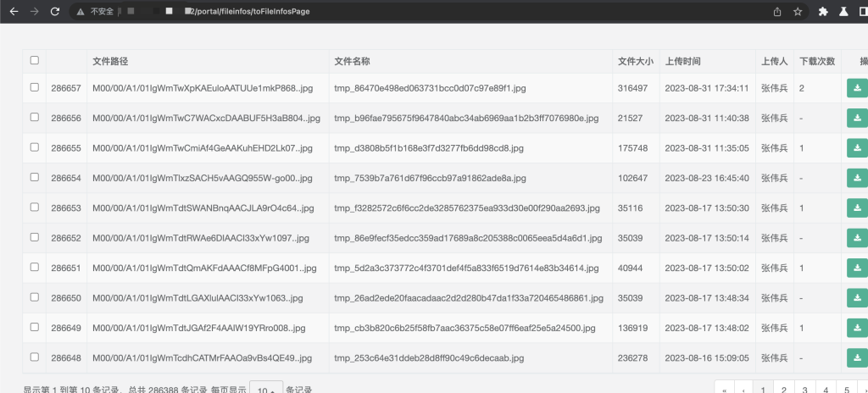Click upload time 2023-08-16 15:09:05

point(707,358)
